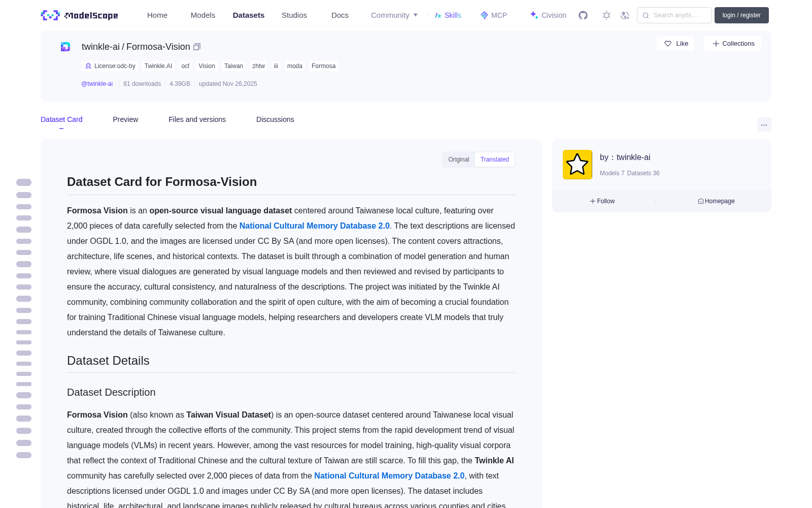Screen dimensions: 812x508
Task: Click the search magnifier icon
Action: (646, 15)
